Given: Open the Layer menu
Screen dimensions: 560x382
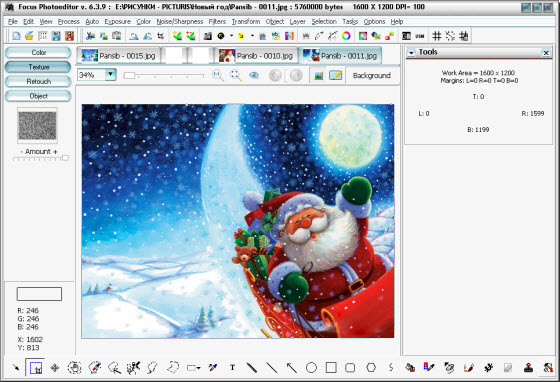Looking at the screenshot, I should coord(298,22).
